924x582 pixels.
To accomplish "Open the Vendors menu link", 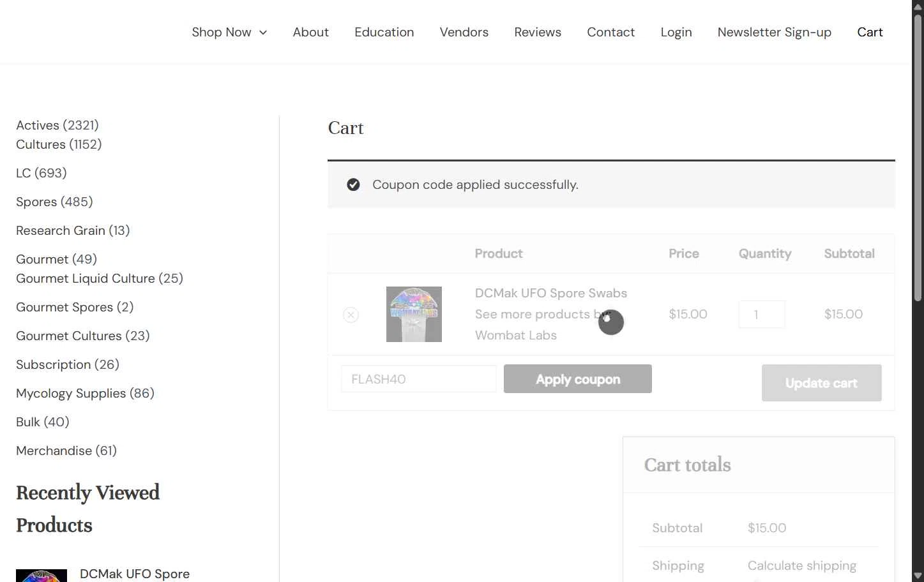I will pos(464,32).
